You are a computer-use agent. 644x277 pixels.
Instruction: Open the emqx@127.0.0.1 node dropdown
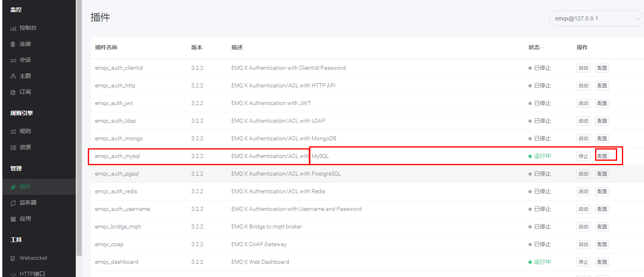click(596, 18)
